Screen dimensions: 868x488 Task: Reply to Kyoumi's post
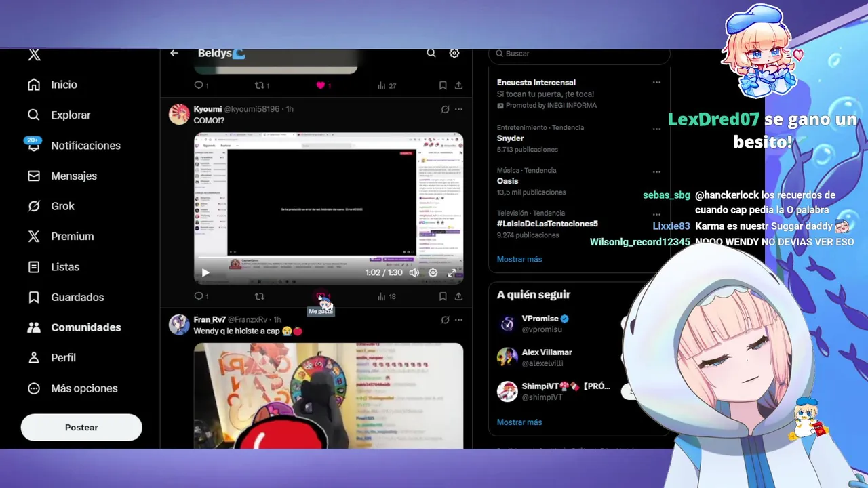coord(201,296)
